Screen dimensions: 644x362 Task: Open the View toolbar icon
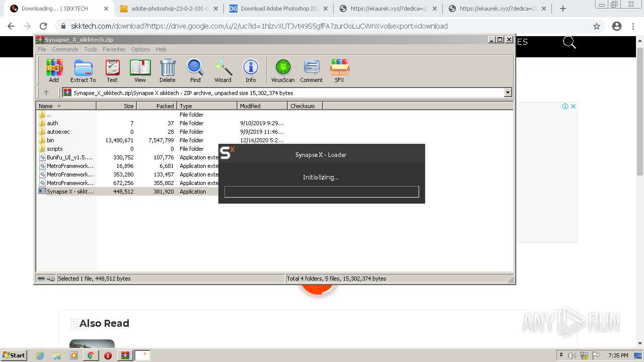[140, 70]
